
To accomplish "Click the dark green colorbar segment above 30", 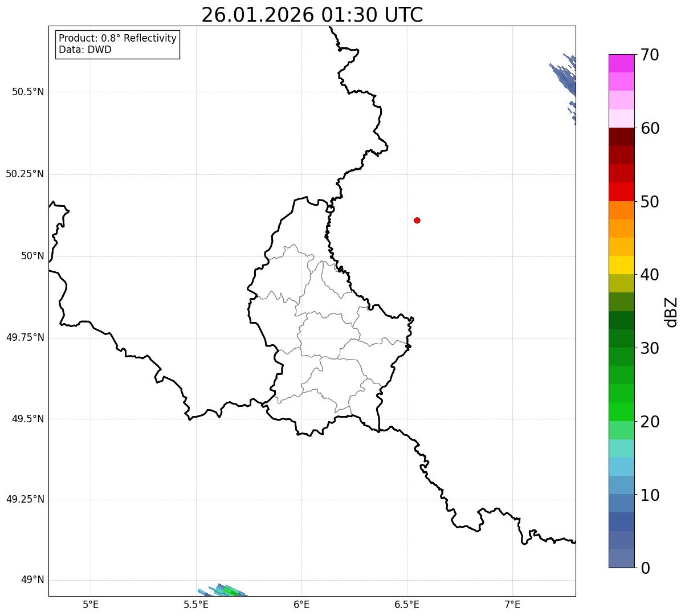I will [x=622, y=338].
